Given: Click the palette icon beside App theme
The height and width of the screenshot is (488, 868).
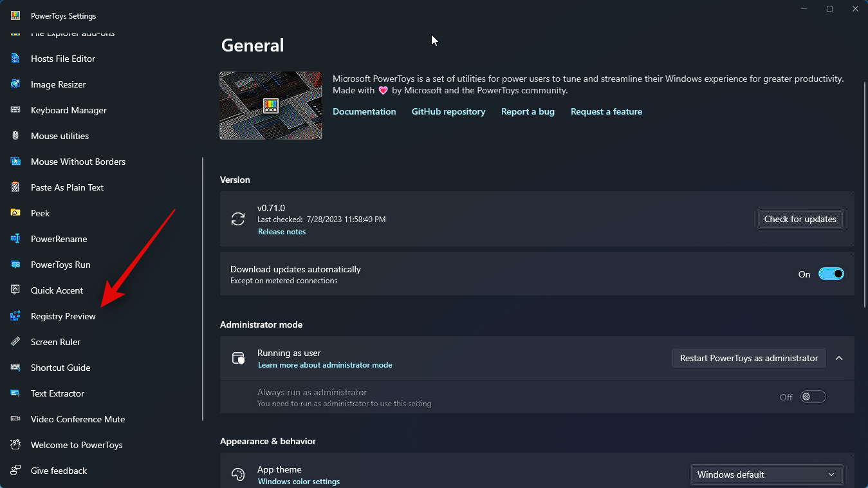Looking at the screenshot, I should 238,475.
